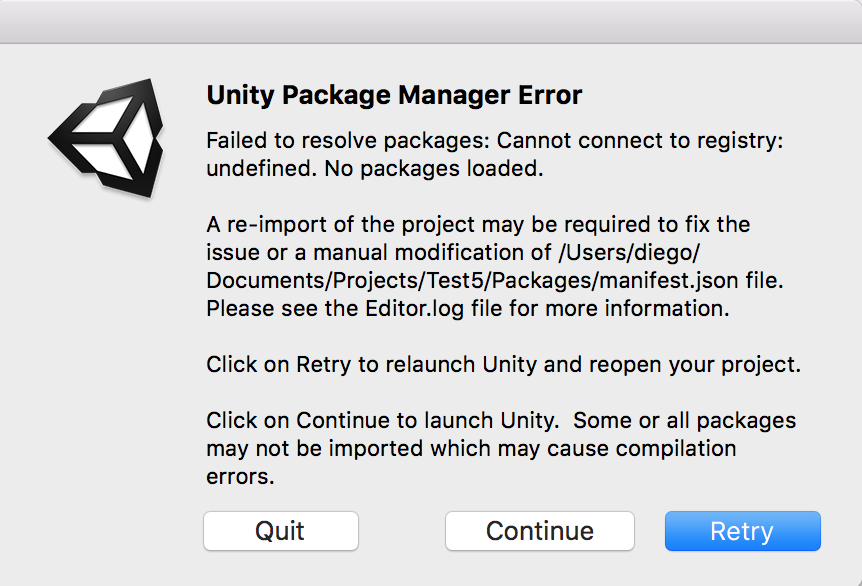This screenshot has width=862, height=586.
Task: Click the Unity Package Manager Error heading
Action: coord(394,96)
